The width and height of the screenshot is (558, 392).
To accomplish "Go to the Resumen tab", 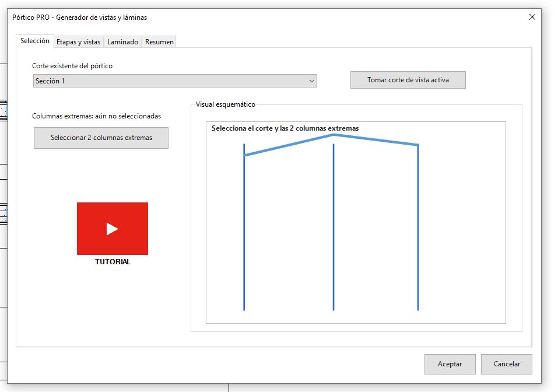I will click(159, 42).
